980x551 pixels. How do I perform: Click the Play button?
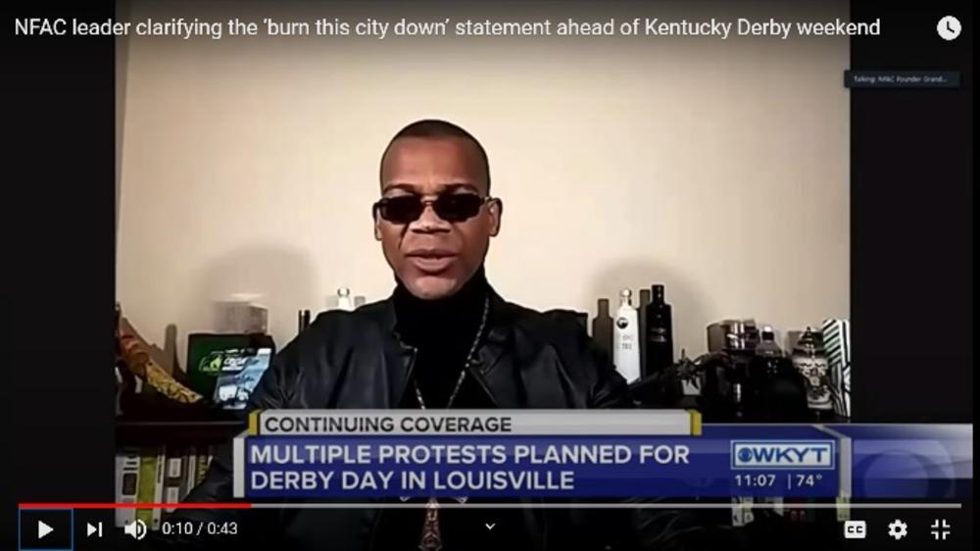(45, 529)
